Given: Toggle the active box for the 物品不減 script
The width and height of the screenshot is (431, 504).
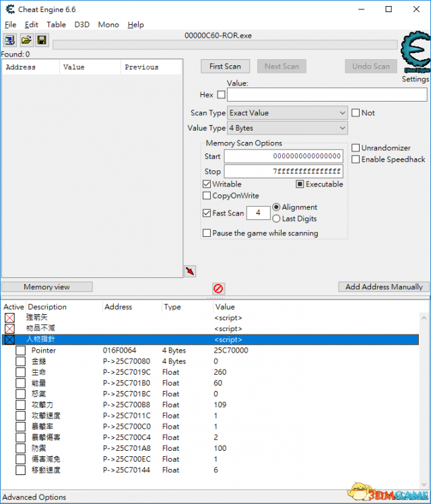Looking at the screenshot, I should click(9, 328).
